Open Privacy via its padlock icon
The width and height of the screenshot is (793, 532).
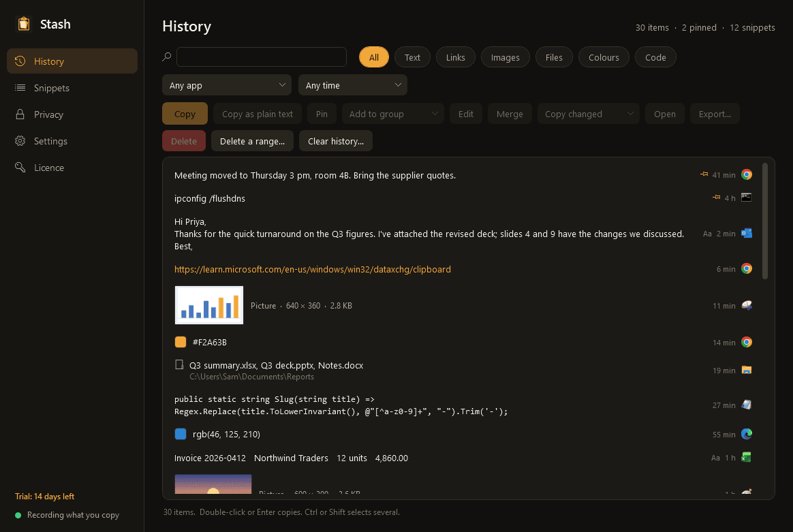20,114
